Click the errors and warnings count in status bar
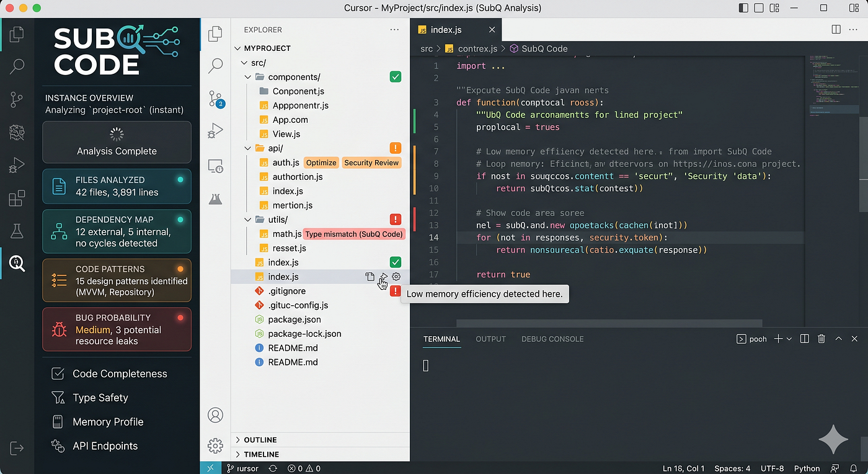 pos(304,468)
